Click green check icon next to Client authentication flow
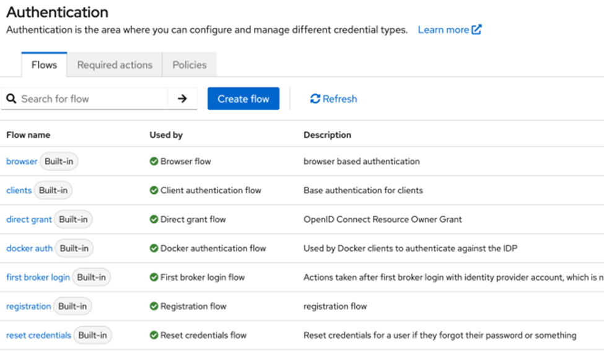Viewport: 604px width, 364px height. [x=154, y=190]
